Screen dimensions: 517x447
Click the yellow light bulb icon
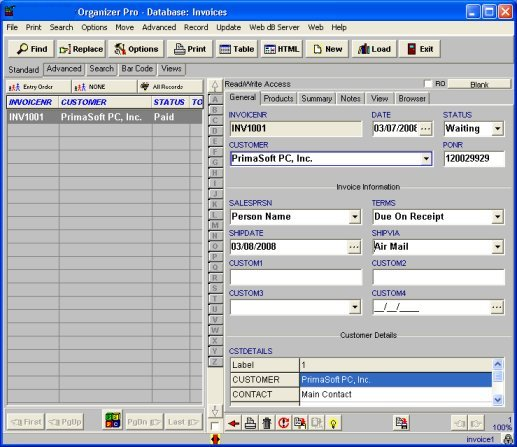point(333,423)
